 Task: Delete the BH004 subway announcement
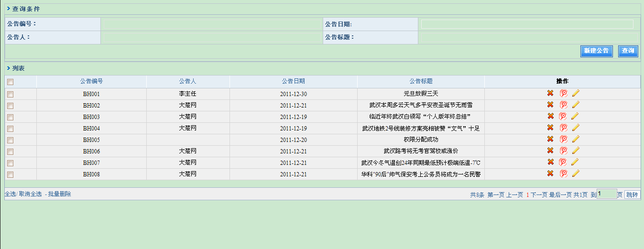[550, 128]
